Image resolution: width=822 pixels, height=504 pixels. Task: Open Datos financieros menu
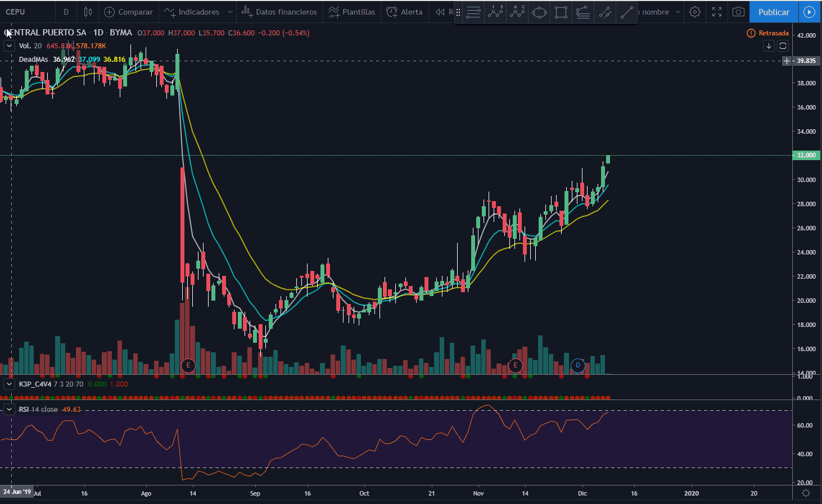coord(279,12)
